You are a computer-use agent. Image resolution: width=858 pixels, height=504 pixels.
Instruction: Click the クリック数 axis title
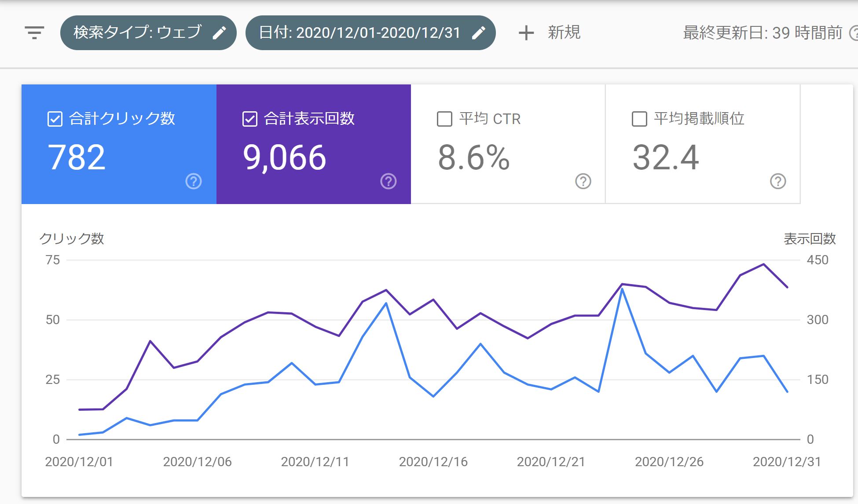[72, 238]
